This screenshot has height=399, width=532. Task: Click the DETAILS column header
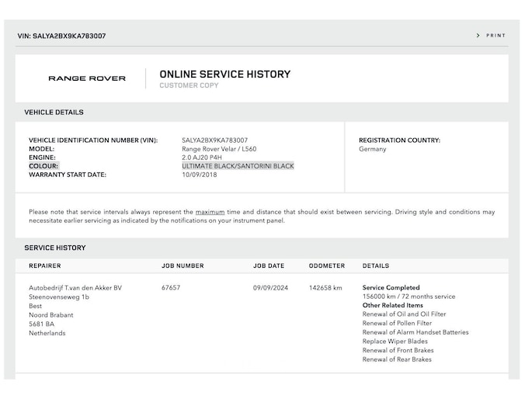point(376,265)
